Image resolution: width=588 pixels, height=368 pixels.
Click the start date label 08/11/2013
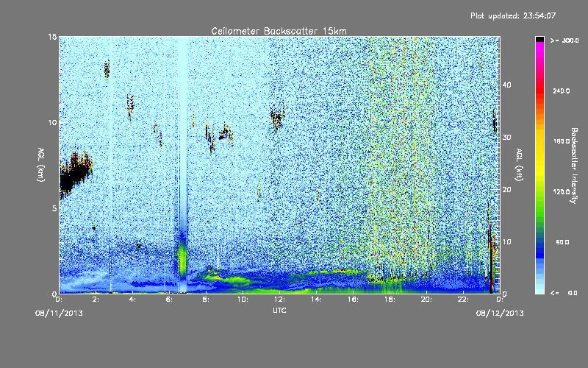click(59, 314)
